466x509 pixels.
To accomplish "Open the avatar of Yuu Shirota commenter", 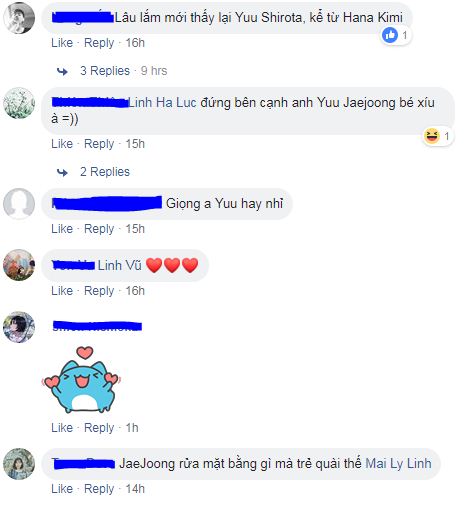I will click(x=19, y=18).
